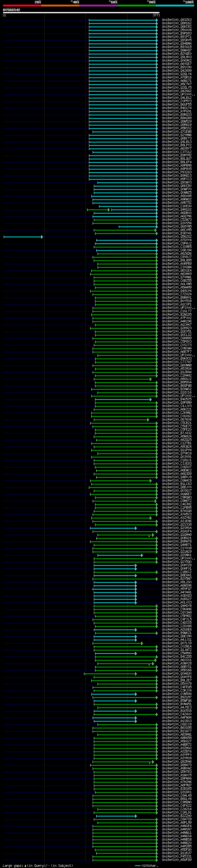Viewport: 197px width, 868px height.
Task: Open hit UniRef100_P45331
Action: coord(177,856)
